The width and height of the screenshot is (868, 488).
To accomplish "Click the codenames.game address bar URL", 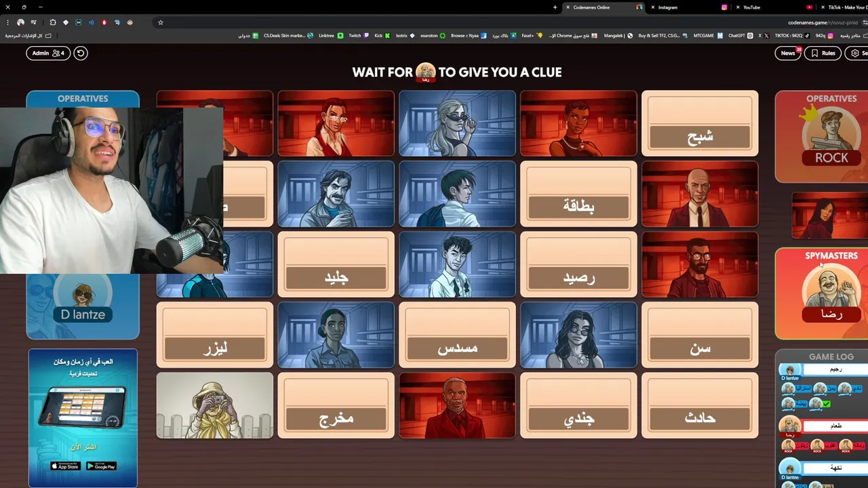I will click(x=823, y=22).
